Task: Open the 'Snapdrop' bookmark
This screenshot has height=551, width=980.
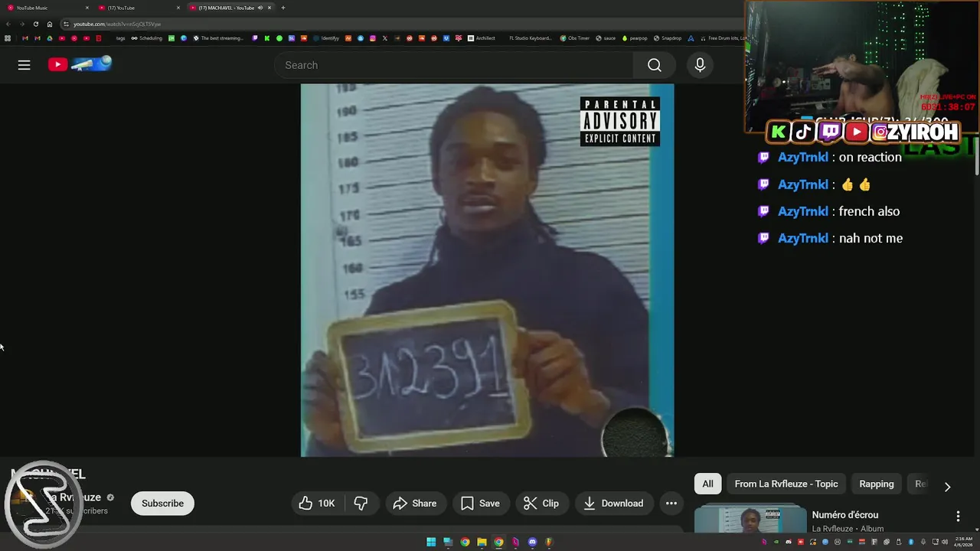Action: (667, 38)
